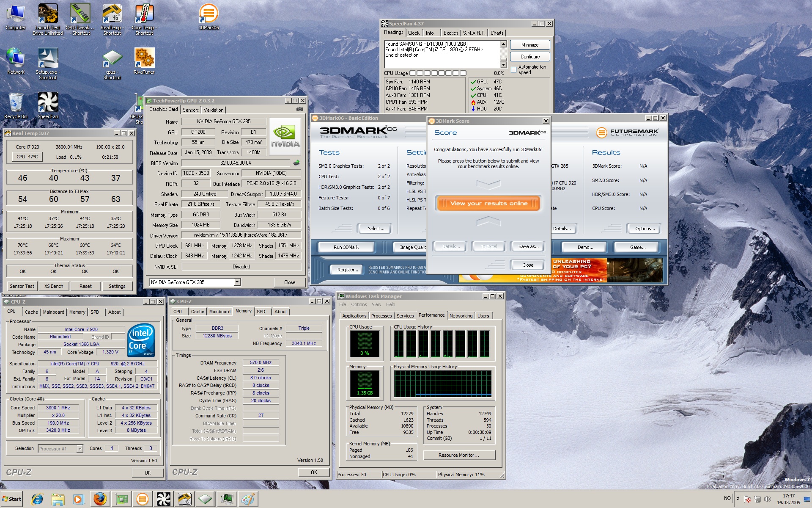Open the File menu in Task Manager

click(x=343, y=304)
